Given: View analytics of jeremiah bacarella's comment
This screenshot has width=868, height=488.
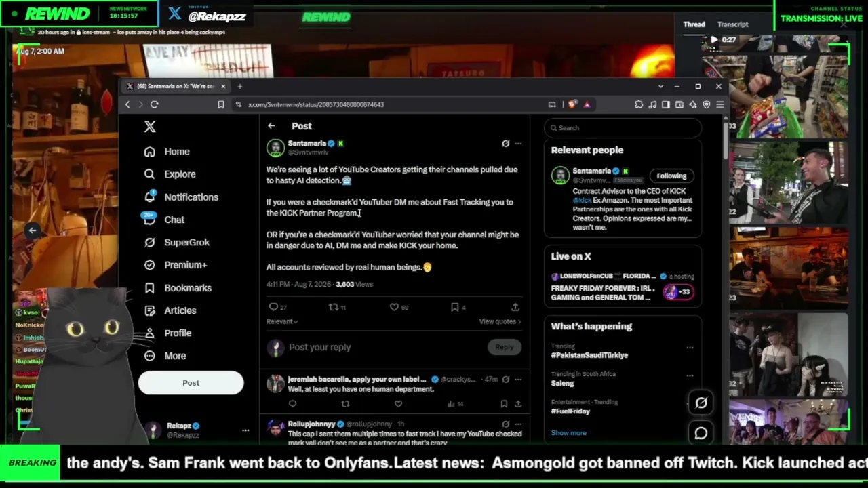Looking at the screenshot, I should pos(456,404).
